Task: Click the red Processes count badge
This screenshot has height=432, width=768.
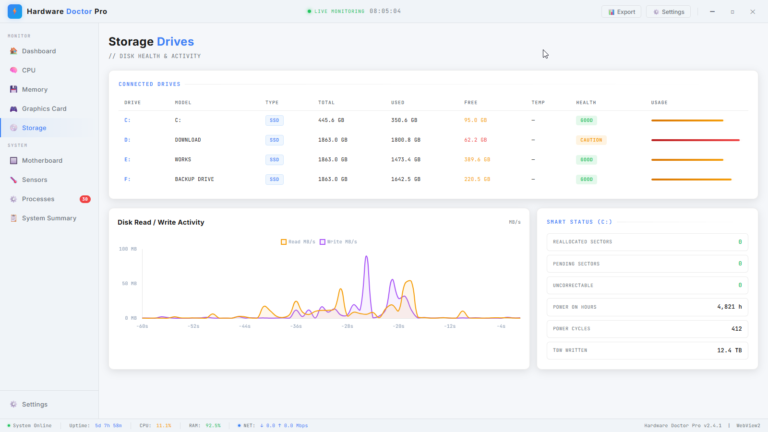Action: point(85,199)
